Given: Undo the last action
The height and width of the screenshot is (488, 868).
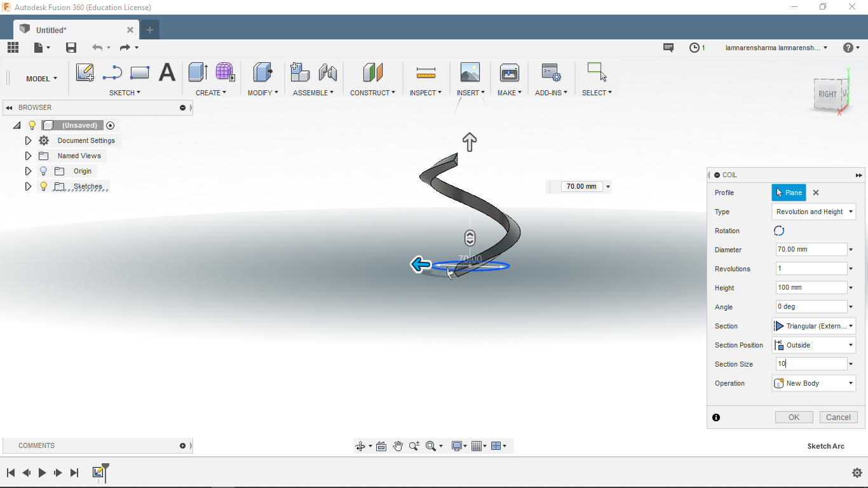Looking at the screenshot, I should coord(97,48).
